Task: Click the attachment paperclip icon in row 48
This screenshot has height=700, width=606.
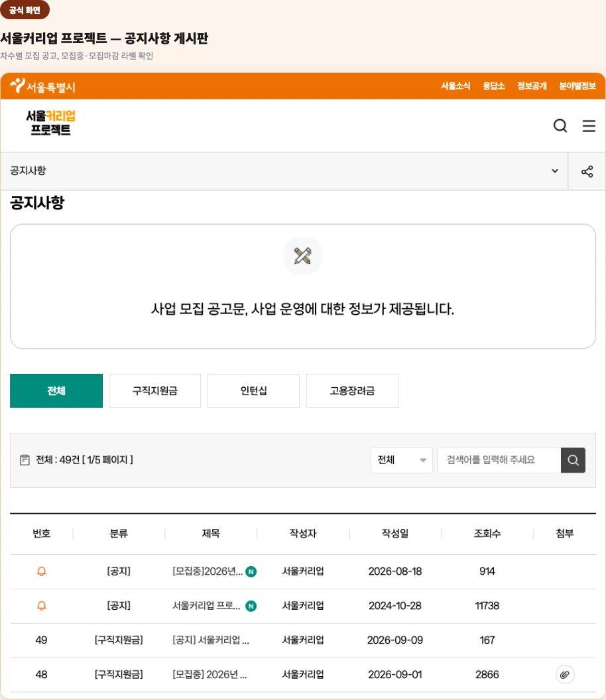Action: coord(564,674)
